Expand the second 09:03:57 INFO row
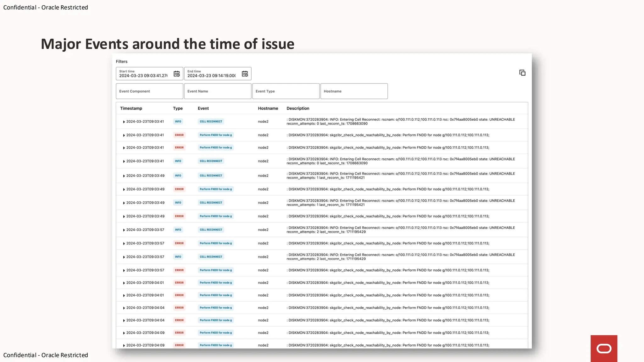The image size is (644, 362). (124, 257)
